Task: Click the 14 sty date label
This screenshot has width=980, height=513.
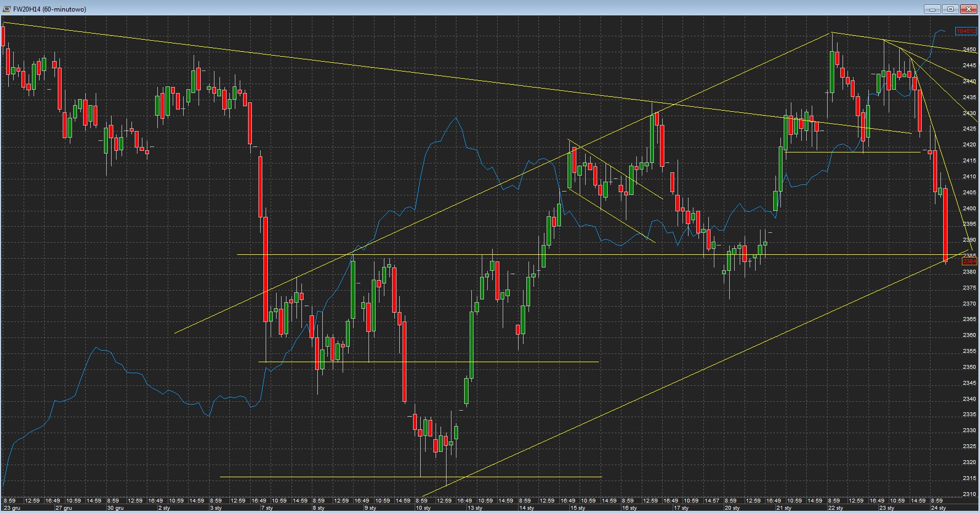Action: (x=527, y=508)
